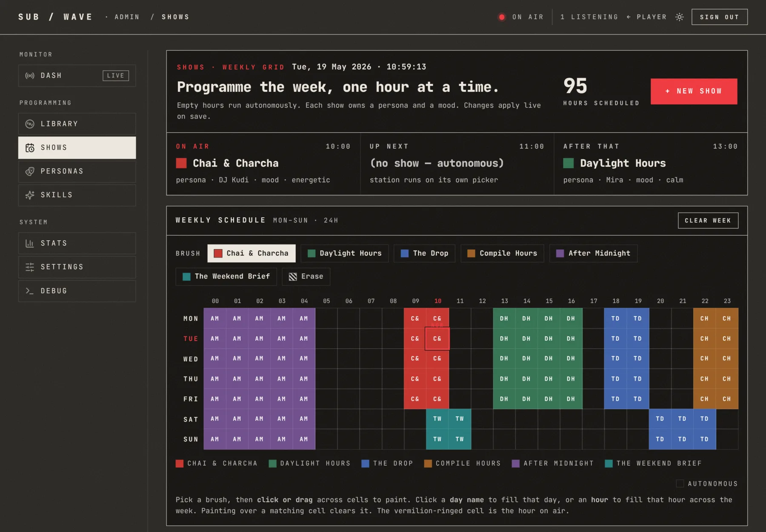Select The Drop brush

pos(424,253)
